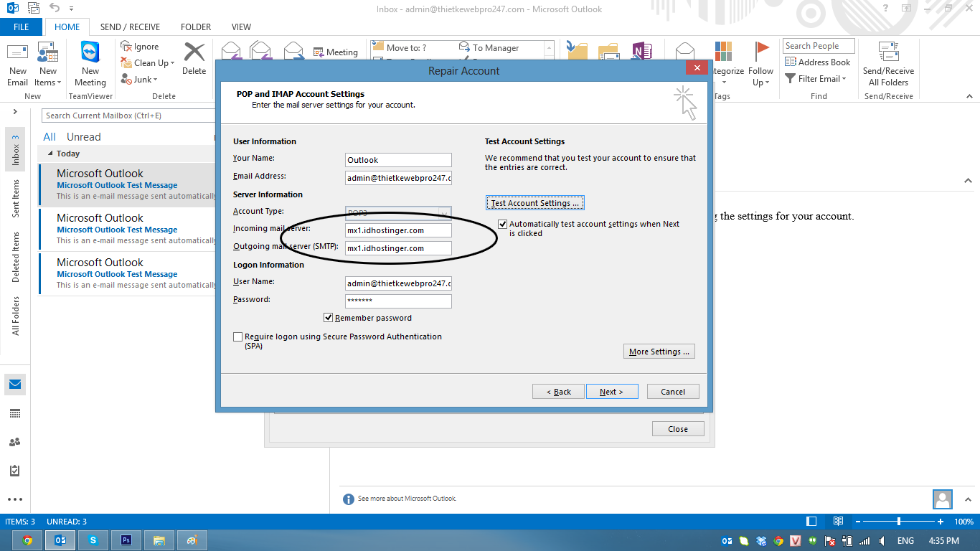
Task: Click the Incoming mail server field
Action: coord(398,230)
